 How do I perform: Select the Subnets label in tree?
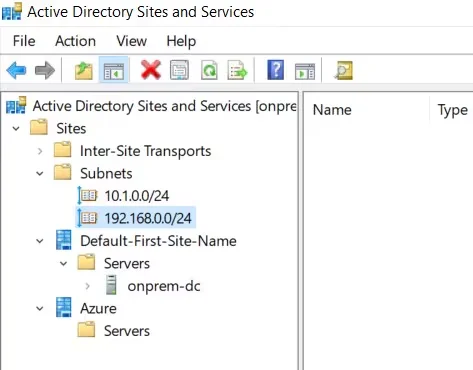(x=106, y=173)
